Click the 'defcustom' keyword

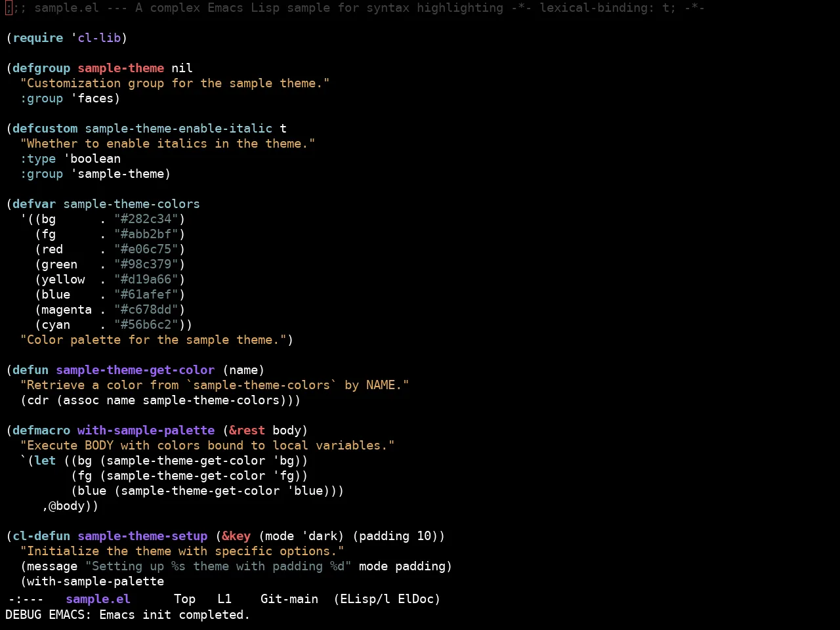click(x=45, y=129)
